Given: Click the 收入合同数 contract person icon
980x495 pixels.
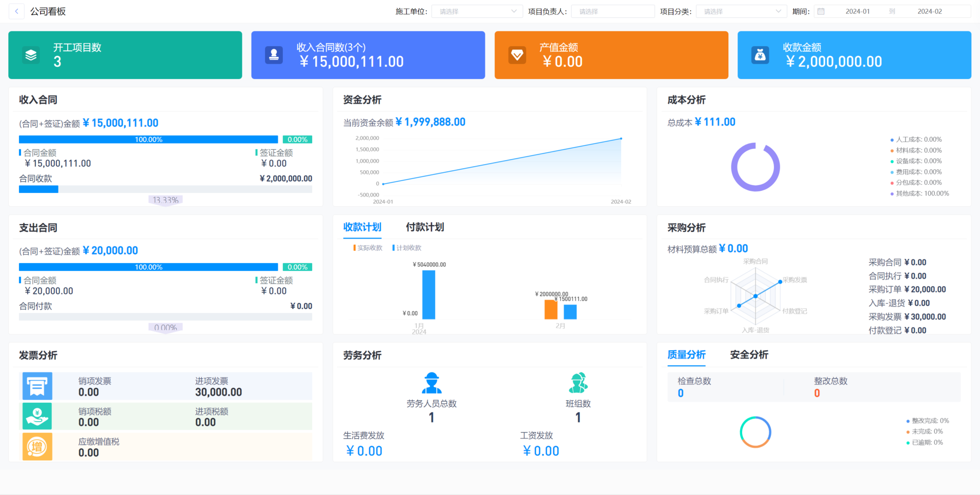Looking at the screenshot, I should [274, 54].
